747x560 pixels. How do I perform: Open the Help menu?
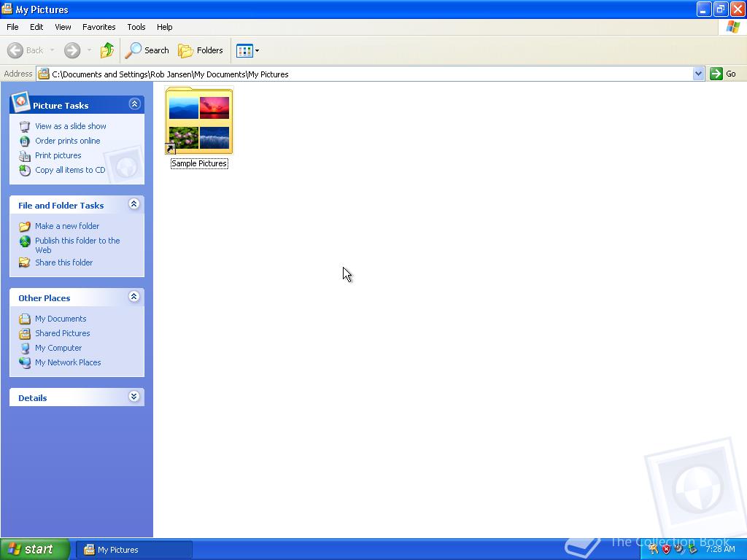164,27
